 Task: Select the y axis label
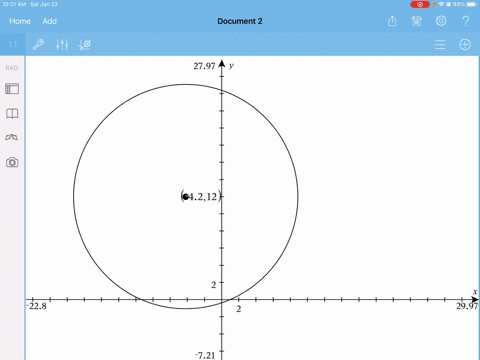pos(231,66)
